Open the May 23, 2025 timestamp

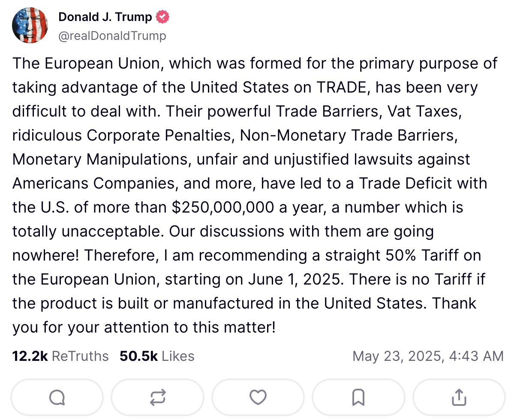click(428, 356)
